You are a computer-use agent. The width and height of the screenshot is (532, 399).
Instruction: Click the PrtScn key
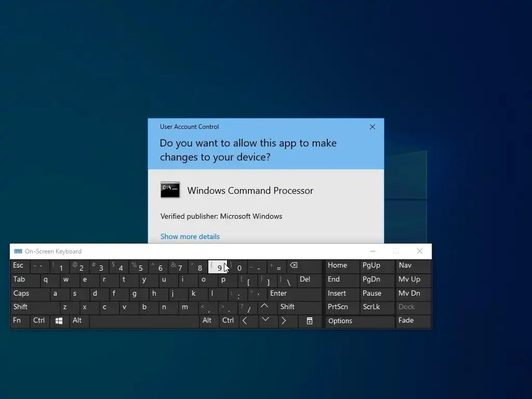point(342,308)
